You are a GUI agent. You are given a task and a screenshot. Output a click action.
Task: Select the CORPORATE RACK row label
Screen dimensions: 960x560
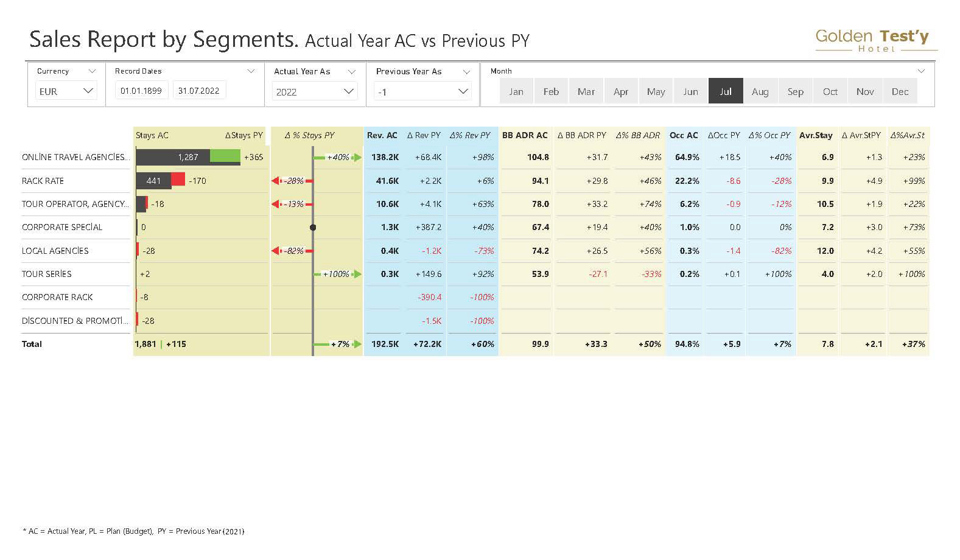point(57,297)
